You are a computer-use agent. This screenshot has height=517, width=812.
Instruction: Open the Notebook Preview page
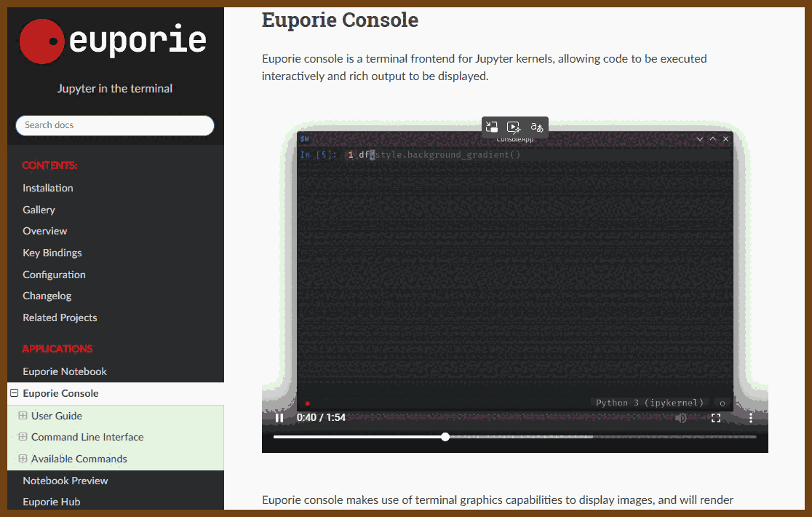pos(65,481)
